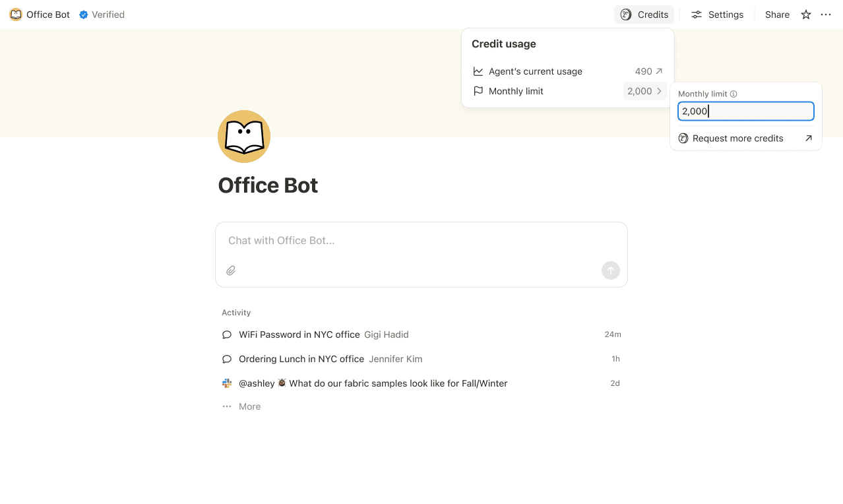Favorite this agent with the star icon
Screen dimensions: 843x504
(805, 15)
